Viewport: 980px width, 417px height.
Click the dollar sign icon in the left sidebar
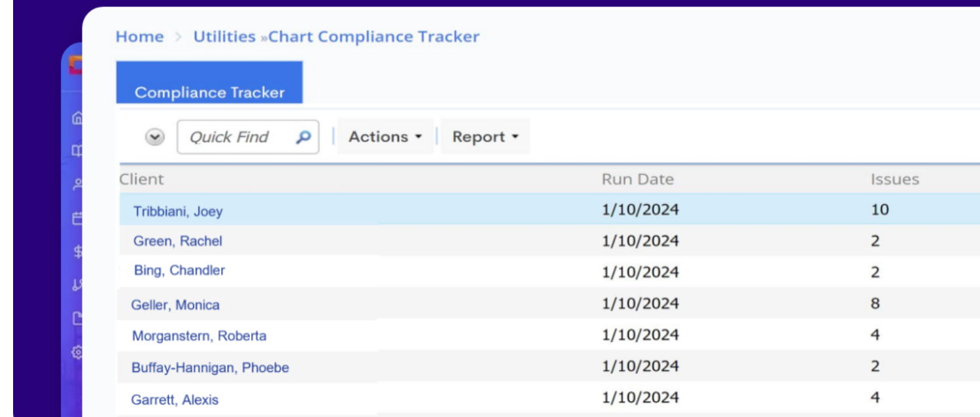tap(78, 251)
